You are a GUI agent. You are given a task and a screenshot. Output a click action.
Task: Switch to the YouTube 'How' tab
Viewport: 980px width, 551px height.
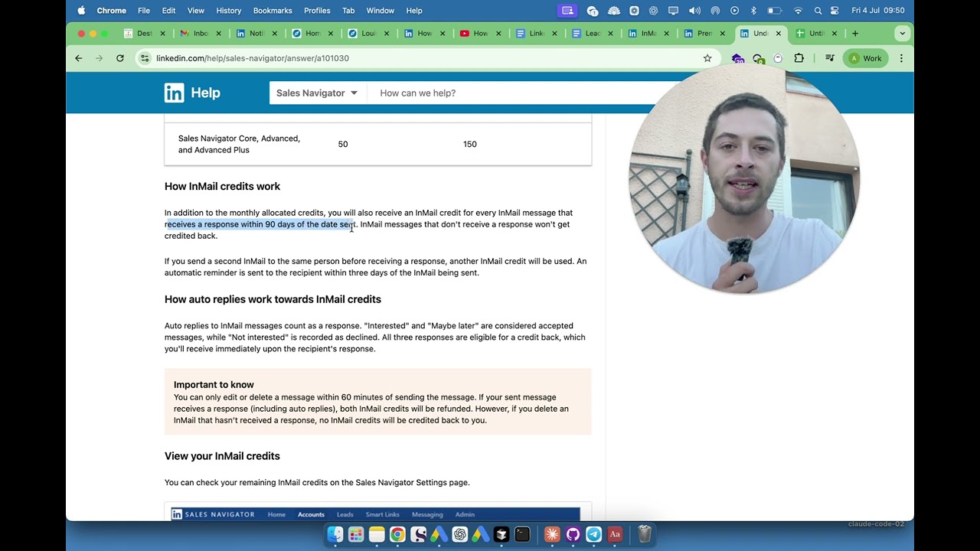[481, 34]
